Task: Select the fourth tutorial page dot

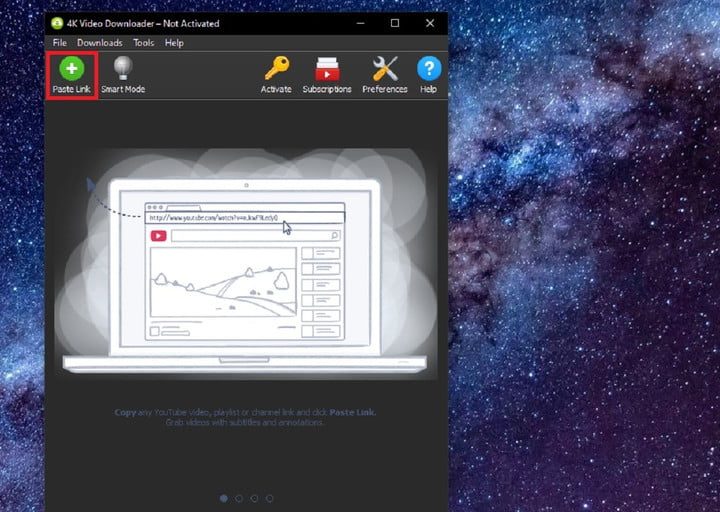Action: coord(270,498)
